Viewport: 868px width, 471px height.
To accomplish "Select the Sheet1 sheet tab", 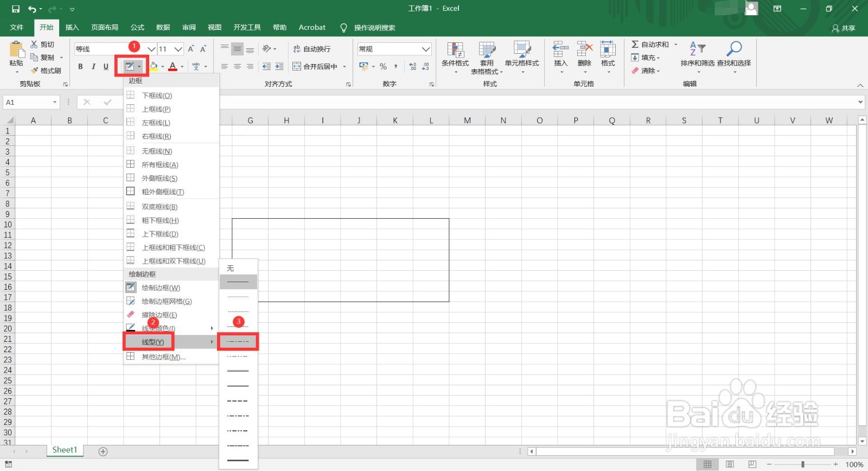I will [x=65, y=450].
